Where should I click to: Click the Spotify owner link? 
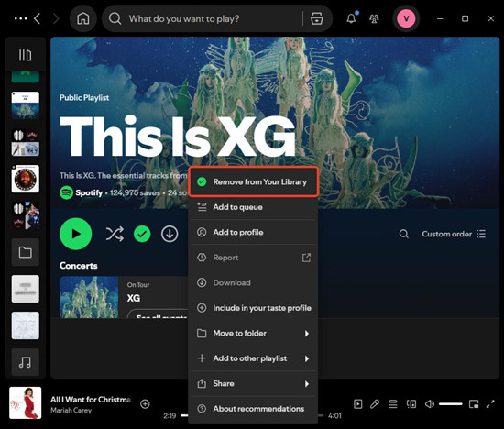tap(89, 192)
